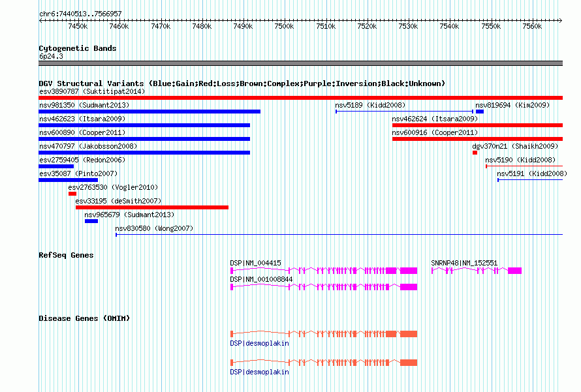
Task: Click the nsv600890 (Cooper2011) label
Action: [x=82, y=132]
